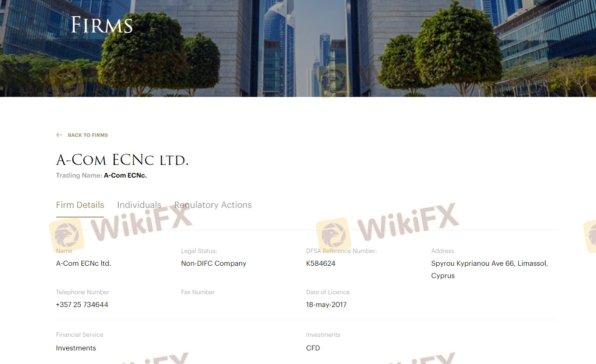Click the Fax Number label

click(x=198, y=292)
